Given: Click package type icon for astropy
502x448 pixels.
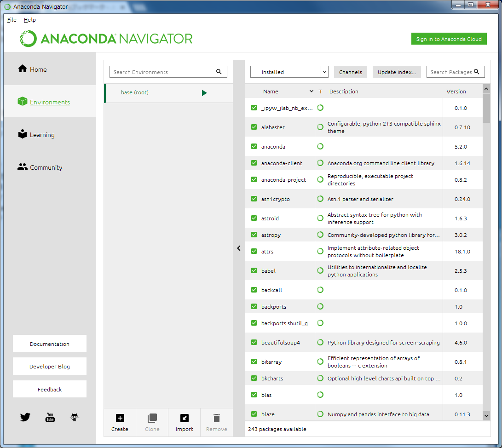Looking at the screenshot, I should 320,235.
